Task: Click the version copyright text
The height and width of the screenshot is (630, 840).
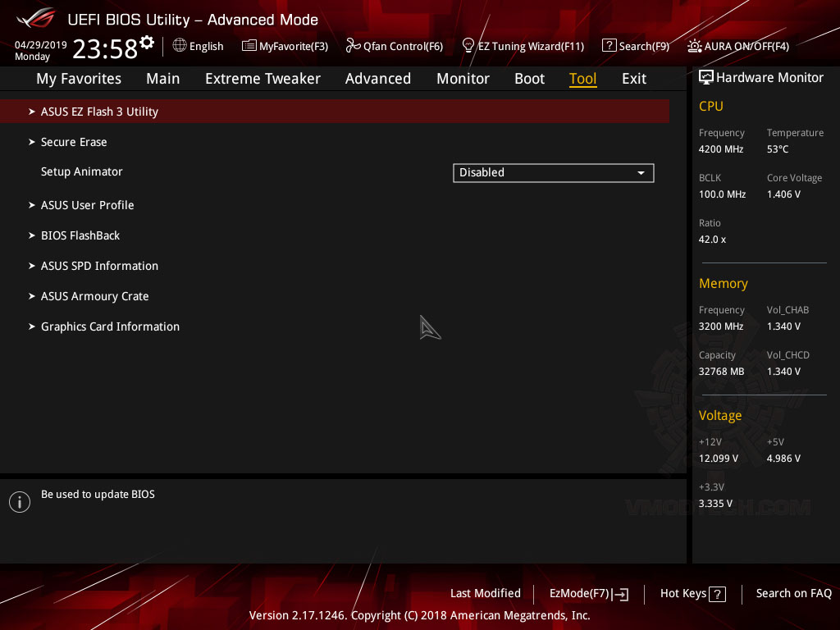Action: click(x=419, y=615)
